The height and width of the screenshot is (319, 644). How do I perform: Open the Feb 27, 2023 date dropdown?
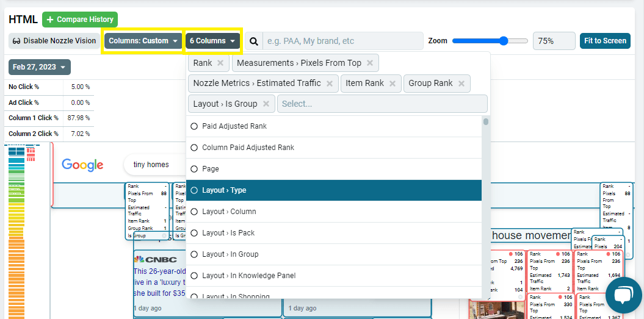(40, 67)
